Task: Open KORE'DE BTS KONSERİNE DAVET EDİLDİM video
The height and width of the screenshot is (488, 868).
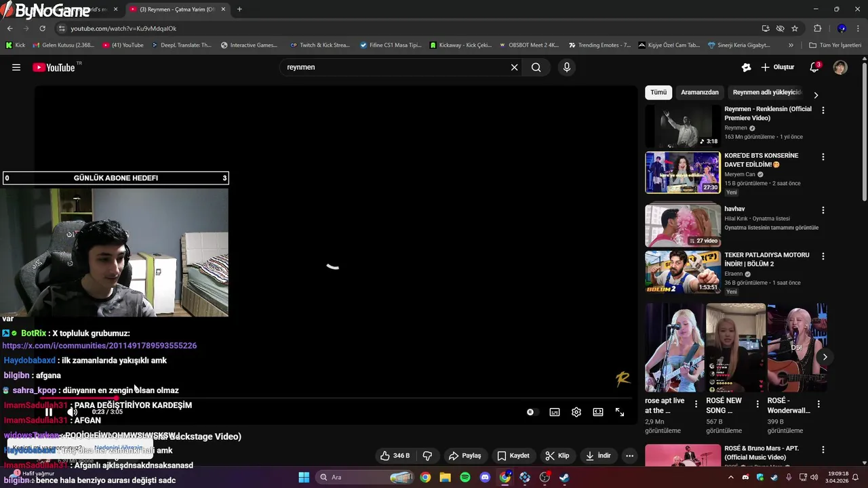Action: (x=683, y=173)
